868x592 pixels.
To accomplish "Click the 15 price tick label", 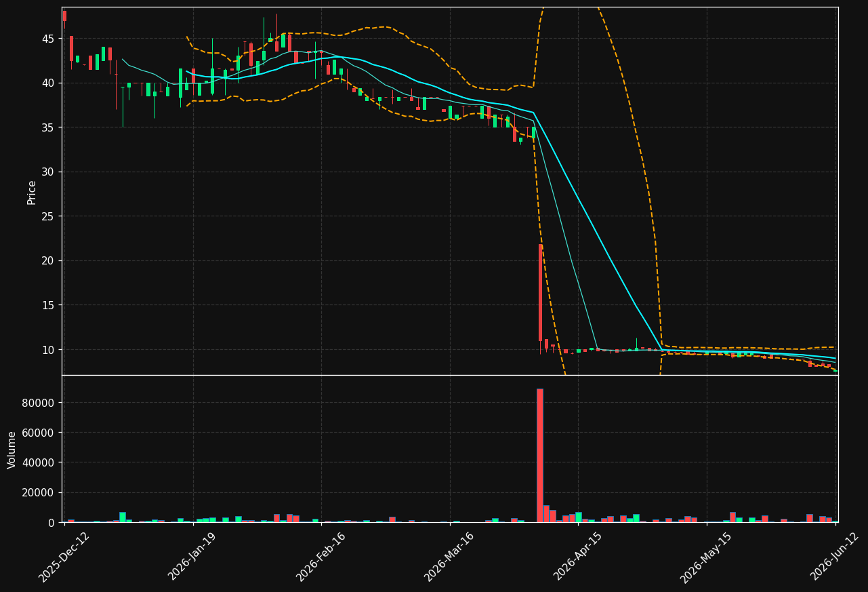I will (49, 305).
